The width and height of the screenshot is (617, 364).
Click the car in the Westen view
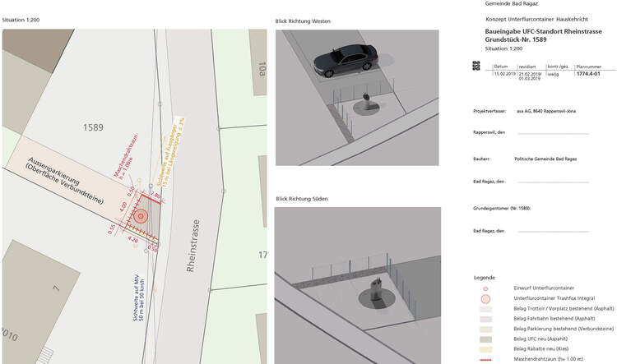click(345, 62)
